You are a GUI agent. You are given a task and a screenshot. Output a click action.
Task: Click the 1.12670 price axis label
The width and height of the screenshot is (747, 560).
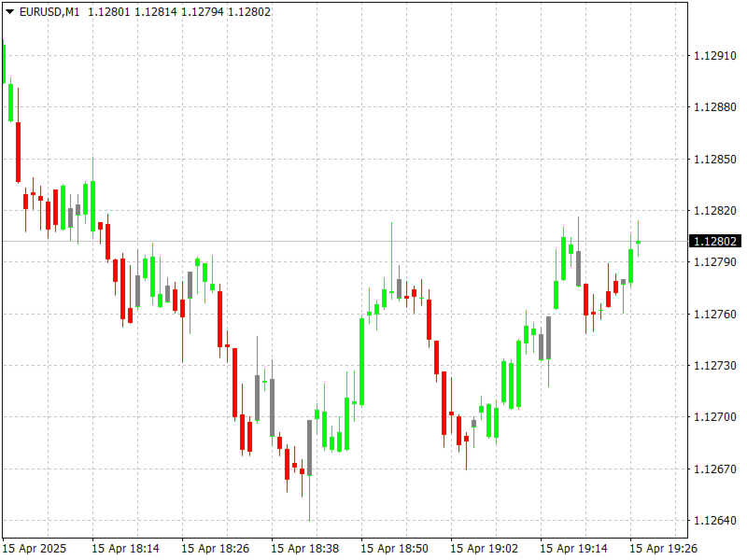click(x=715, y=469)
